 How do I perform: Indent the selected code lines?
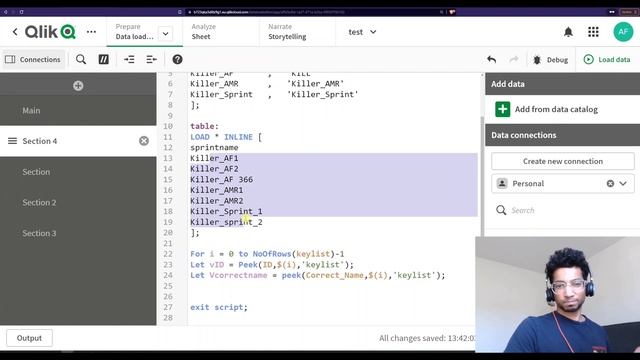(x=129, y=60)
